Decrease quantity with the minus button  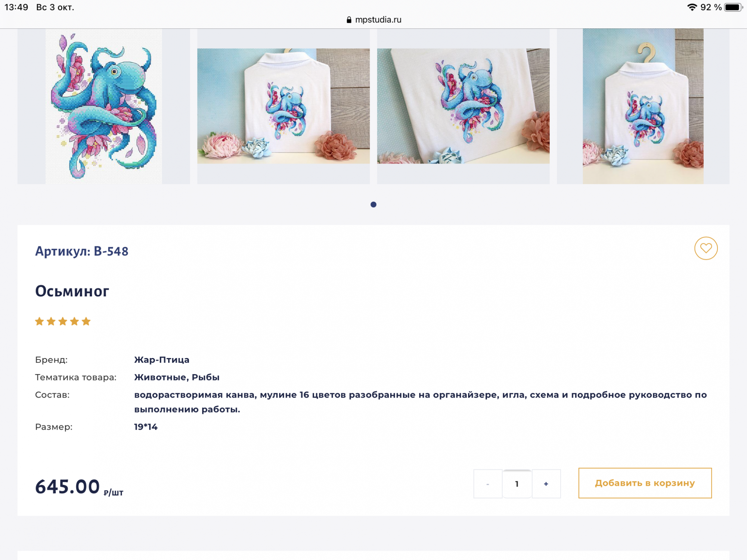[x=488, y=484]
